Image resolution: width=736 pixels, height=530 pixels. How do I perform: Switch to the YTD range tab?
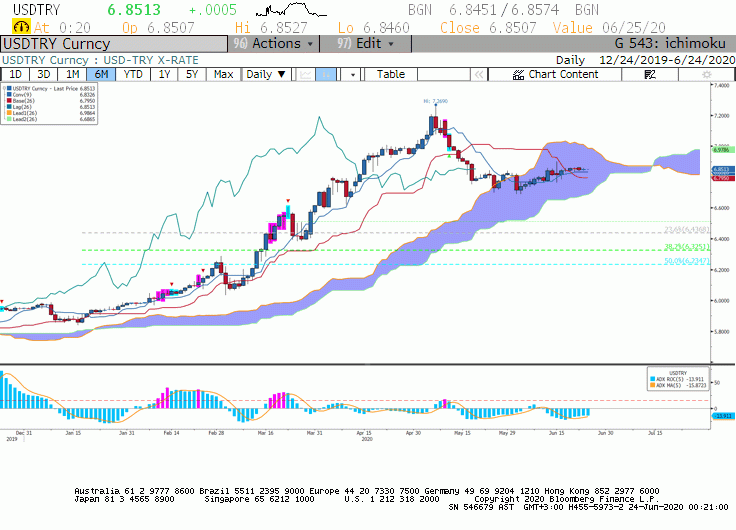(x=133, y=75)
